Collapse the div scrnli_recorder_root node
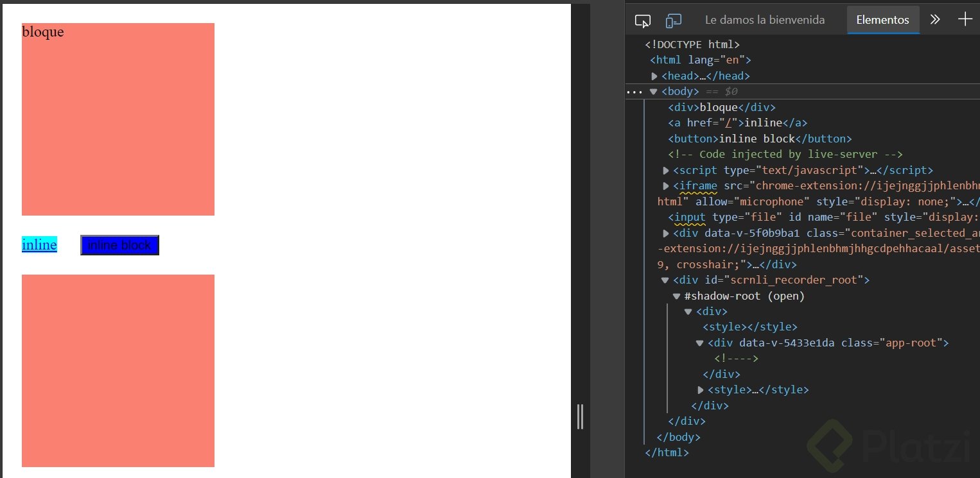 [665, 280]
